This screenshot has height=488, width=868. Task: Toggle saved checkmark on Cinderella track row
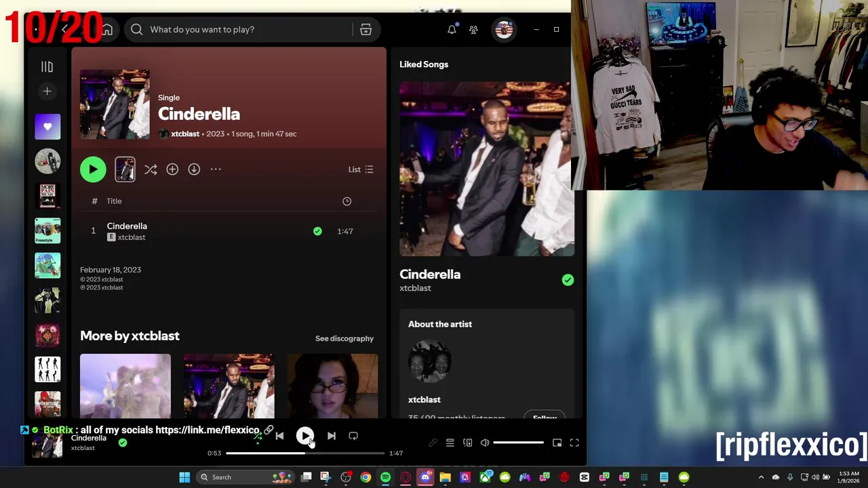[317, 231]
